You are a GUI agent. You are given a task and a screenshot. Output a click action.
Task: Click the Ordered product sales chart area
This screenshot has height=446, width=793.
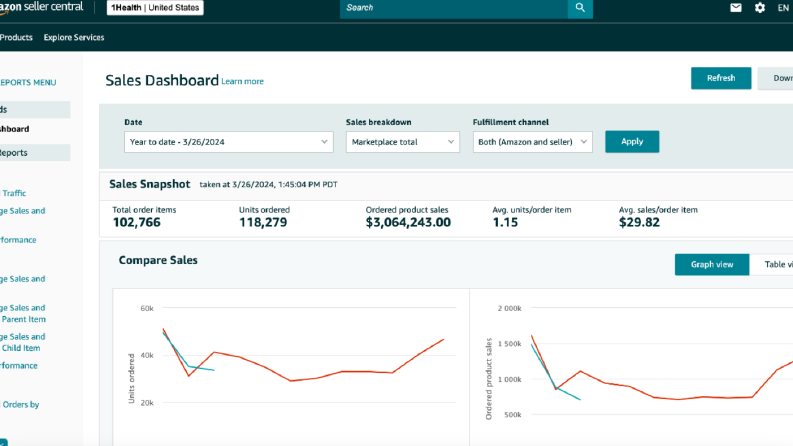[631, 368]
